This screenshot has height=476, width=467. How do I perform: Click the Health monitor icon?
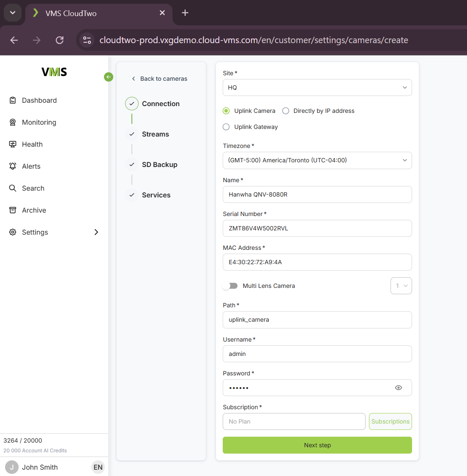click(13, 144)
